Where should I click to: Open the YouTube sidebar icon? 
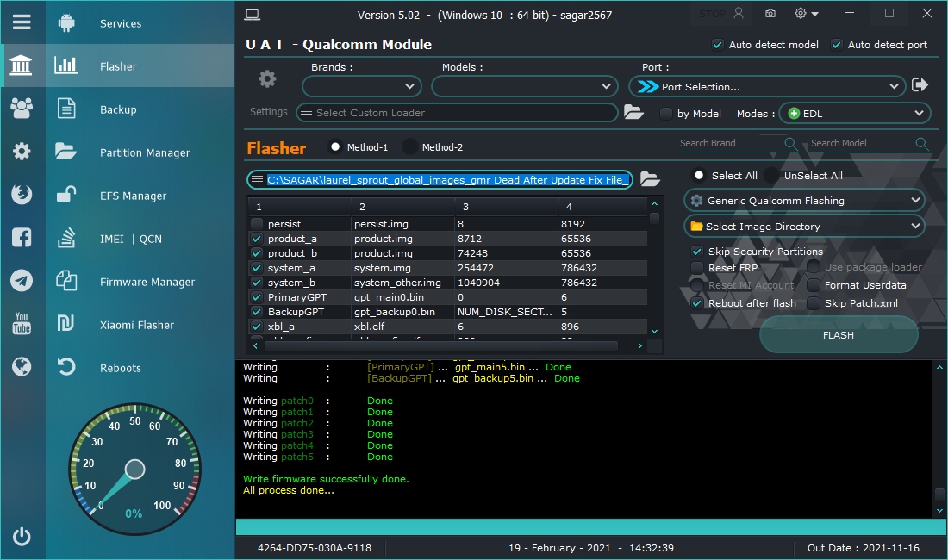[22, 323]
